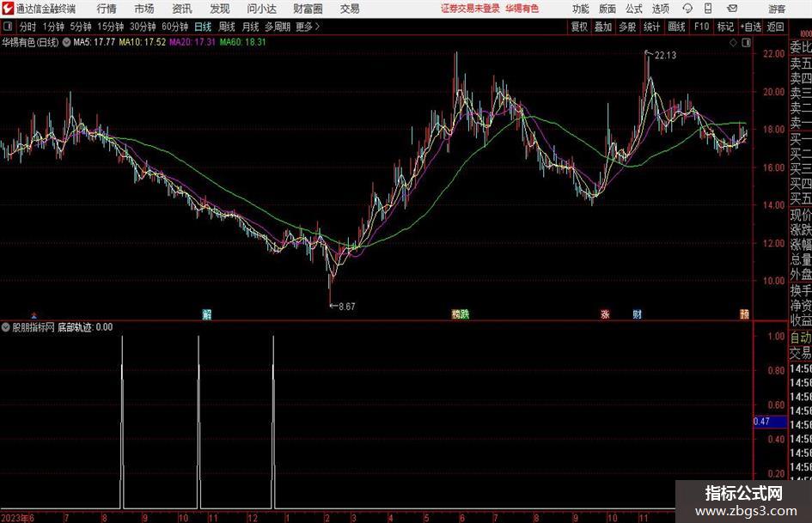812x523 pixels.
Task: Click the 复权 toolbar button
Action: pyautogui.click(x=579, y=27)
